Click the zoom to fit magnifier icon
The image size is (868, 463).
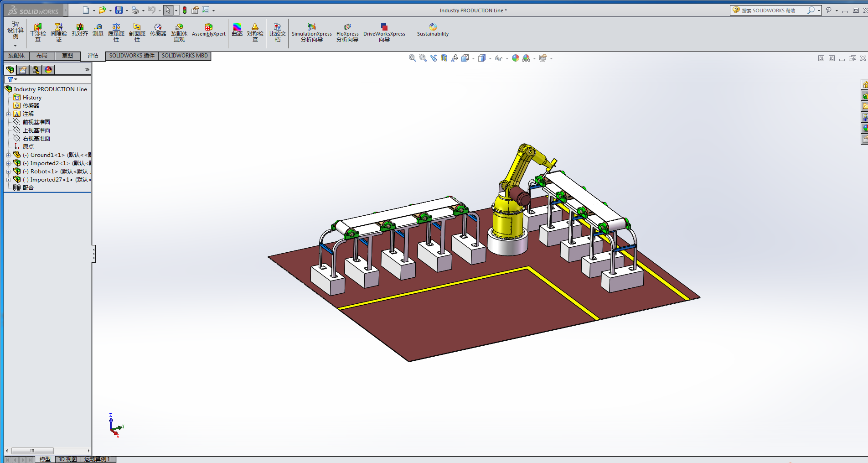tap(412, 58)
